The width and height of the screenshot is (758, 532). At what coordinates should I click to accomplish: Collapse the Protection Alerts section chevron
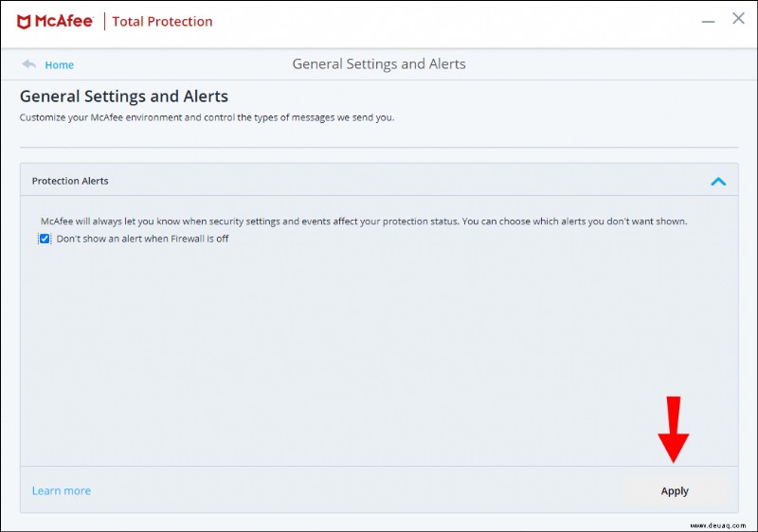(718, 182)
